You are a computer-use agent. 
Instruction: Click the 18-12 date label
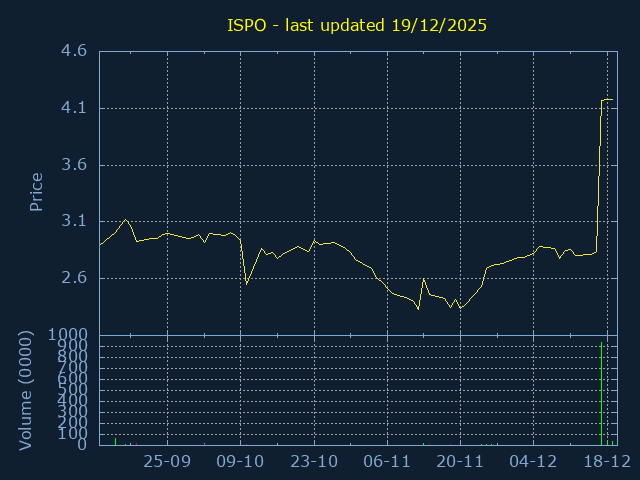click(x=606, y=461)
